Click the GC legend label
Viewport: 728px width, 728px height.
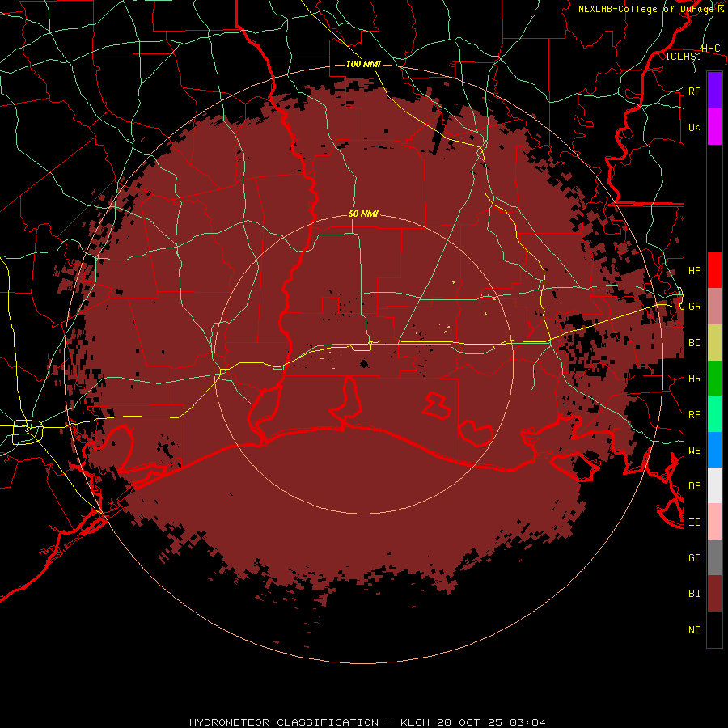[694, 558]
